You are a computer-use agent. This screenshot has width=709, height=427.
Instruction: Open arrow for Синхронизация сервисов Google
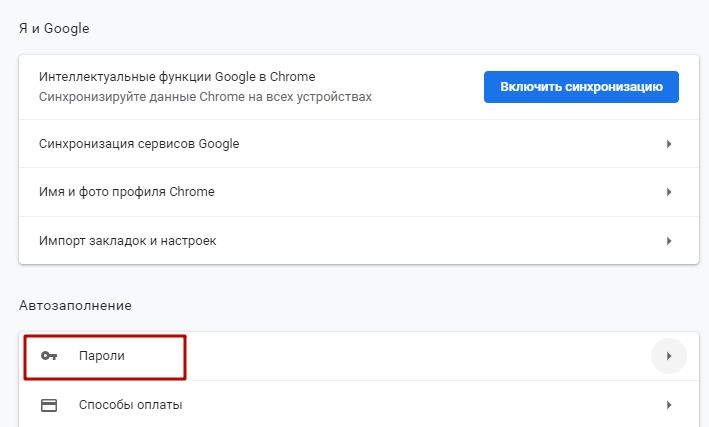click(x=668, y=144)
